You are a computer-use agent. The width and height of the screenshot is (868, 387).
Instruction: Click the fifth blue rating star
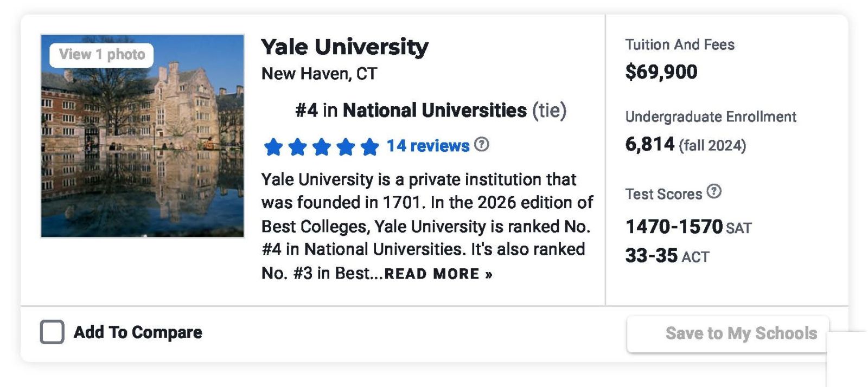[370, 147]
